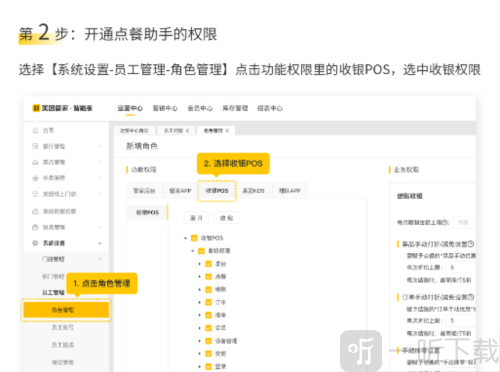500x372 pixels.
Task: Select the 收银POS permission tab
Action: (x=217, y=191)
